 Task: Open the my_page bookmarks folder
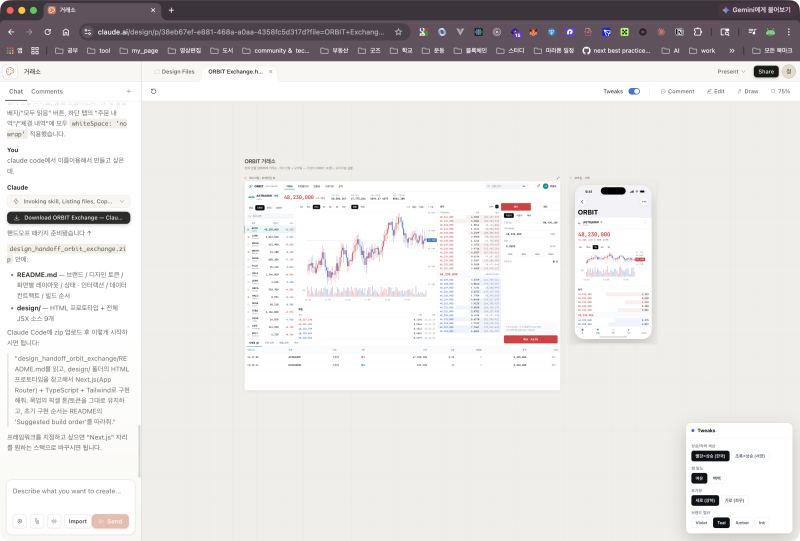pos(139,51)
